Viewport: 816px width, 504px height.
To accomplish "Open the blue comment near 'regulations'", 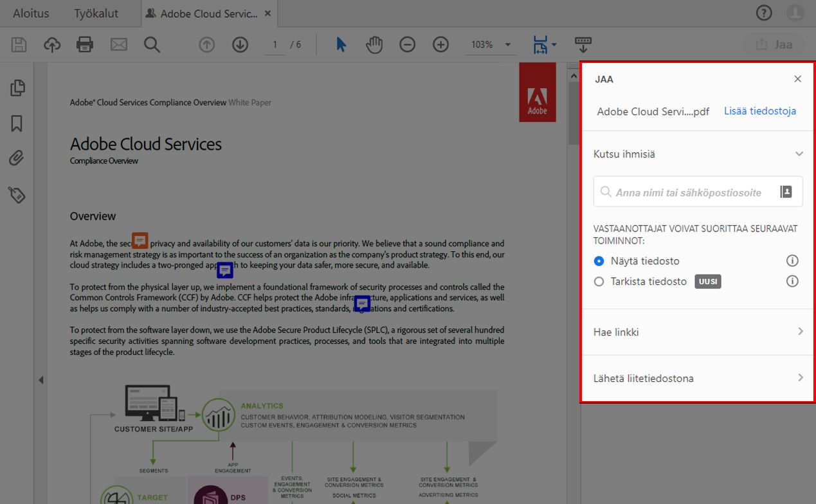I will [362, 303].
